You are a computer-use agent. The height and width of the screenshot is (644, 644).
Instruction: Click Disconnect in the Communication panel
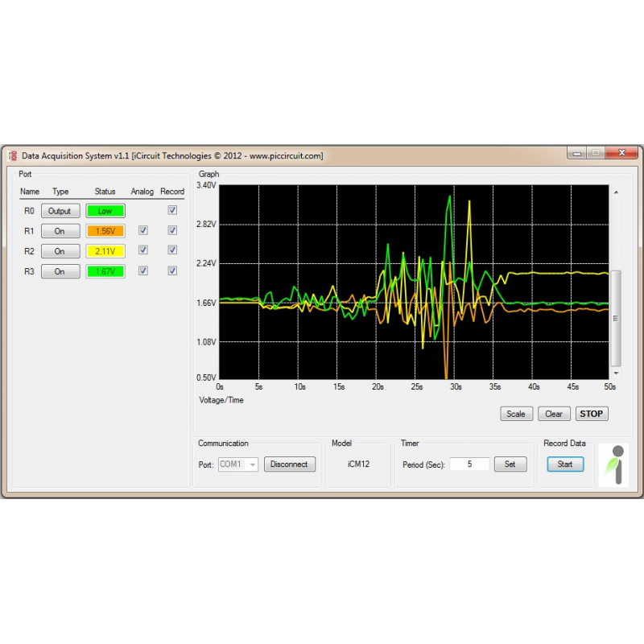pos(290,464)
